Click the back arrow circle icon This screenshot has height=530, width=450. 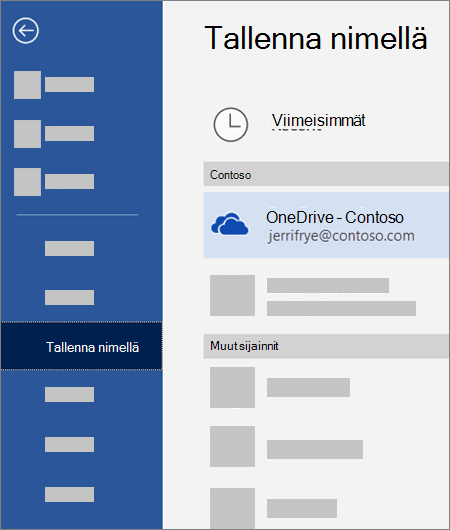(26, 31)
